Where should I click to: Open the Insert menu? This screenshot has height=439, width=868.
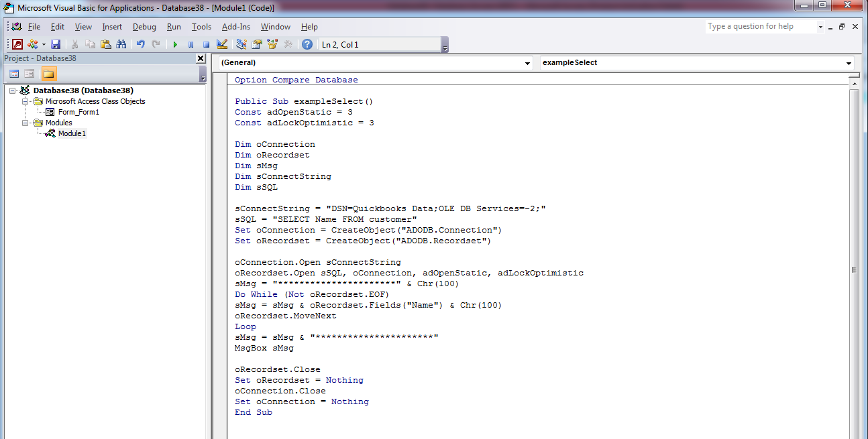click(x=112, y=27)
